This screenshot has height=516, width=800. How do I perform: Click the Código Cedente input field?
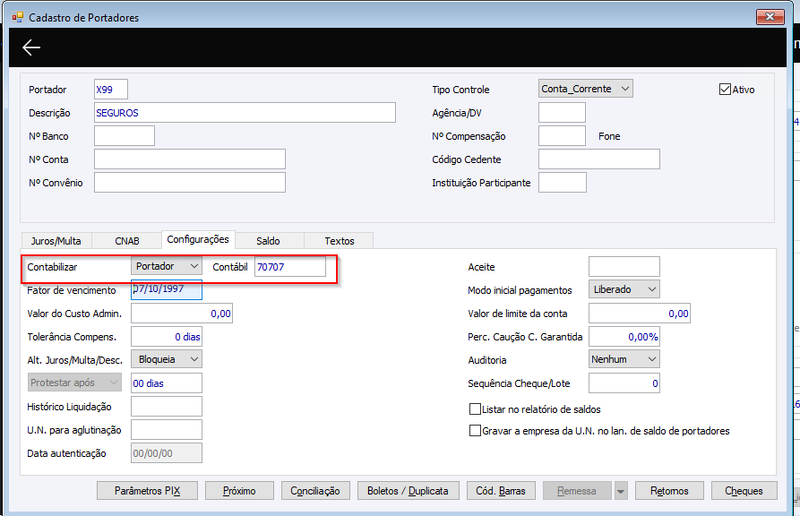click(599, 159)
